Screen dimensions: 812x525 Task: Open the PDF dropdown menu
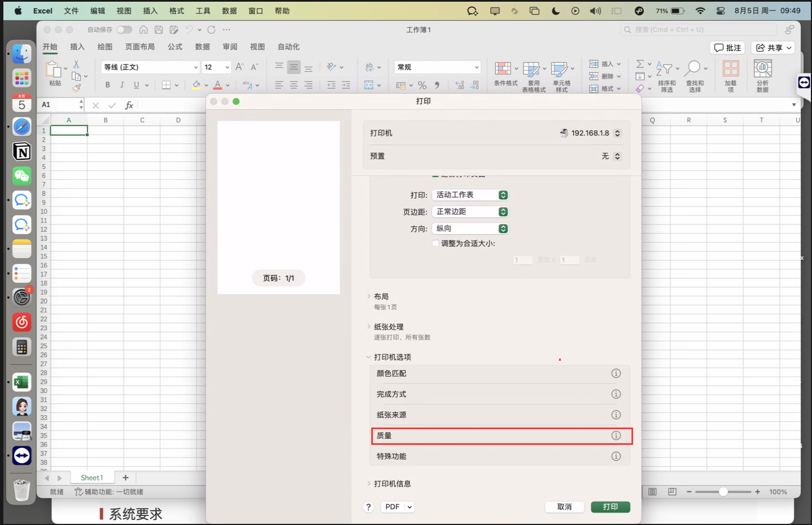[398, 507]
